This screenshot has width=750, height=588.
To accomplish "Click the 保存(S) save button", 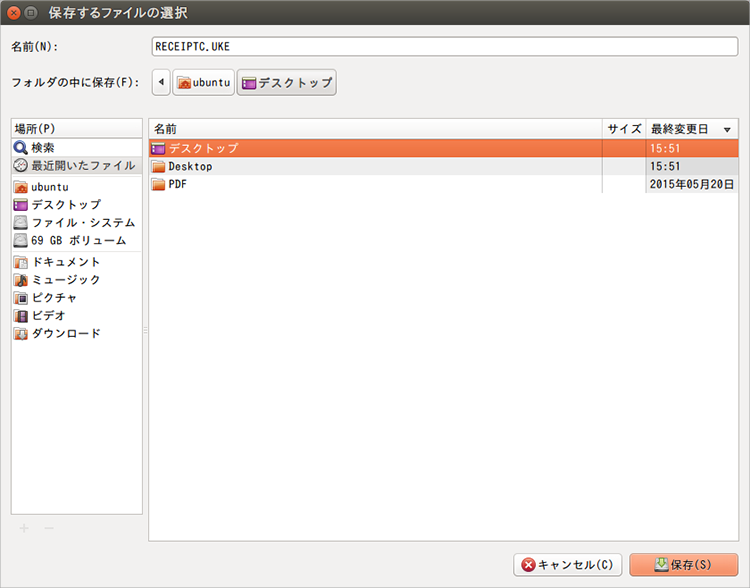I will (684, 565).
